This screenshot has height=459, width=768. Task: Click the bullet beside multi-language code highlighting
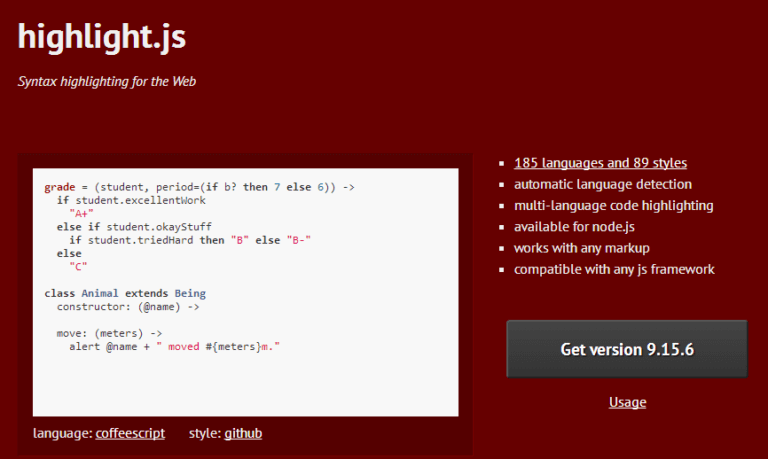[x=501, y=206]
